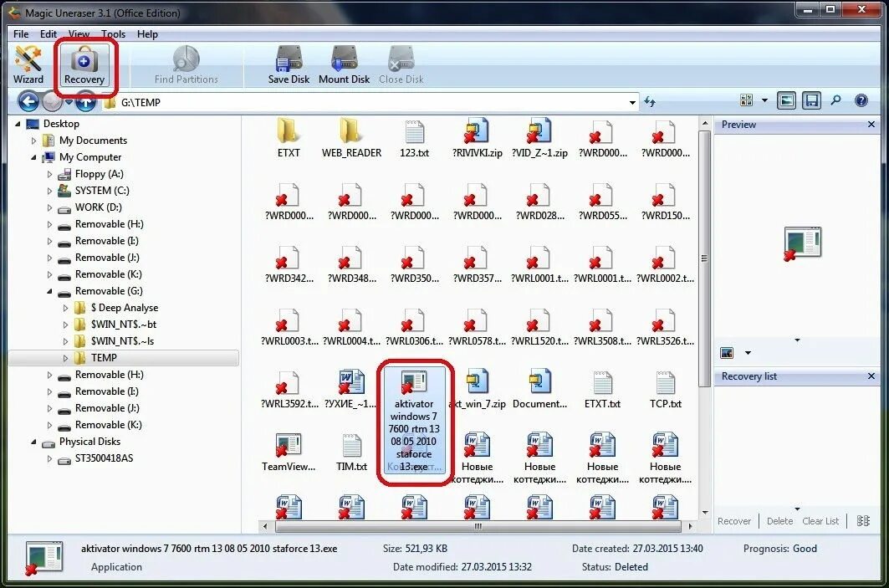Select the TIM.txt file
889x588 pixels.
[351, 453]
